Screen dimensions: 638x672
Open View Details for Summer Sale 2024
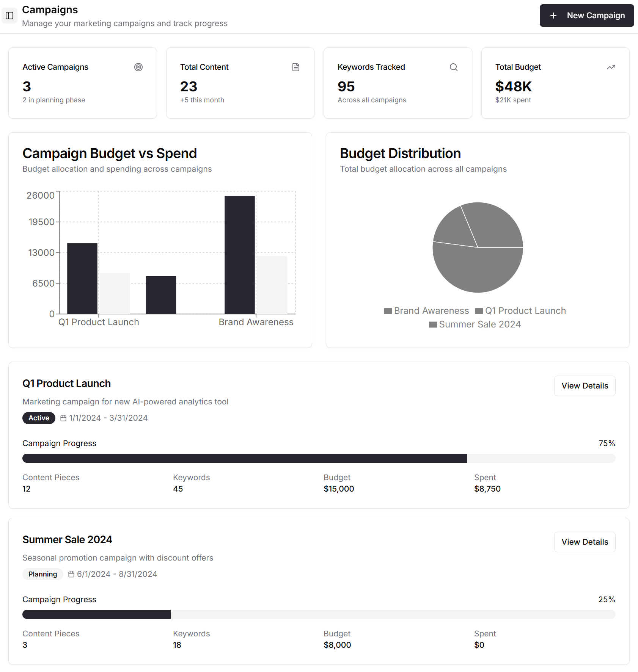585,542
